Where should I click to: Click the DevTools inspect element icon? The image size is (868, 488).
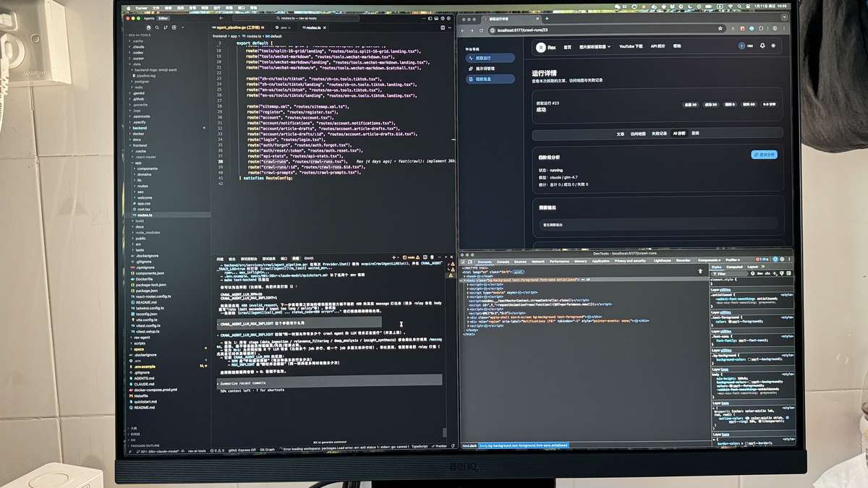[x=462, y=262]
